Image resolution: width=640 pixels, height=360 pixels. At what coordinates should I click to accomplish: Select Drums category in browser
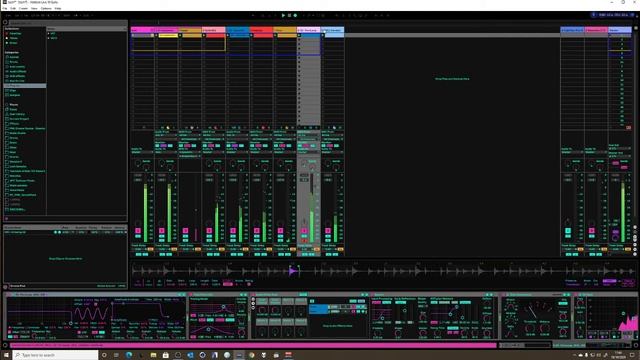pos(14,62)
